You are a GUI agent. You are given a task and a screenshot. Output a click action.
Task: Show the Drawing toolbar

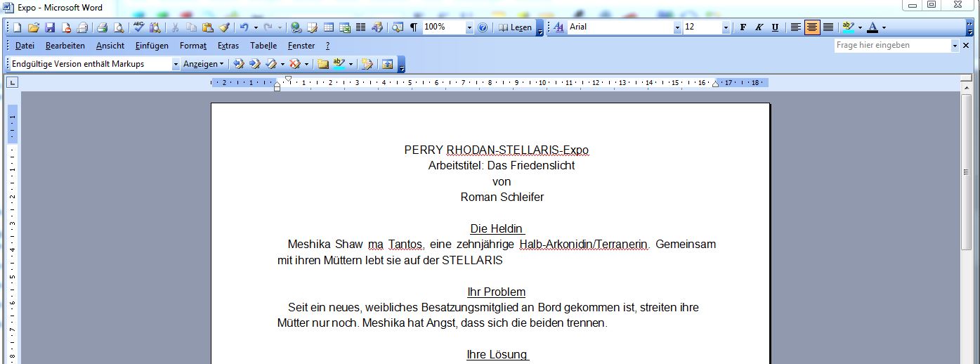377,27
